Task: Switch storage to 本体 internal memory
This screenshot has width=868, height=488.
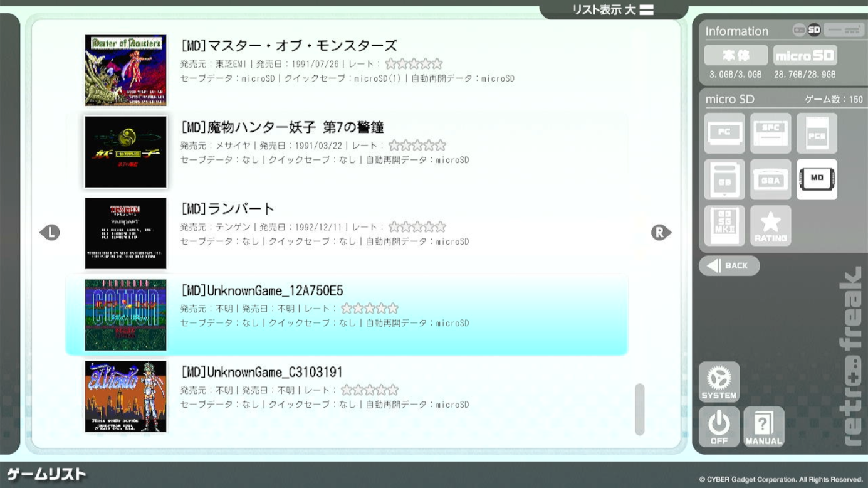Action: 736,56
